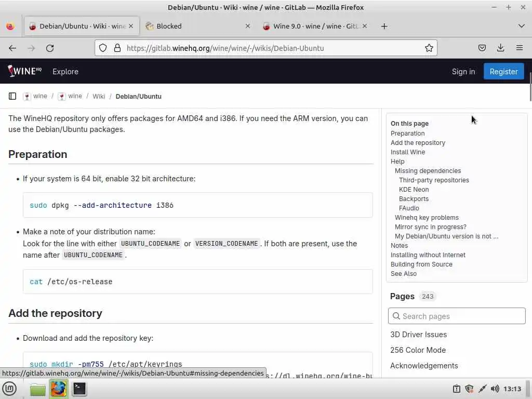
Task: Click the WineHQ logo
Action: click(x=24, y=71)
